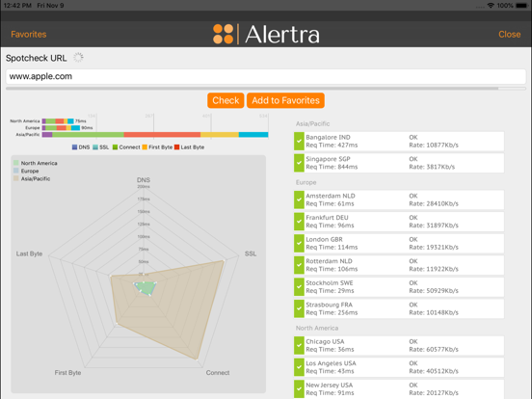Click the Wi-Fi status icon
The image size is (532, 399).
click(491, 6)
